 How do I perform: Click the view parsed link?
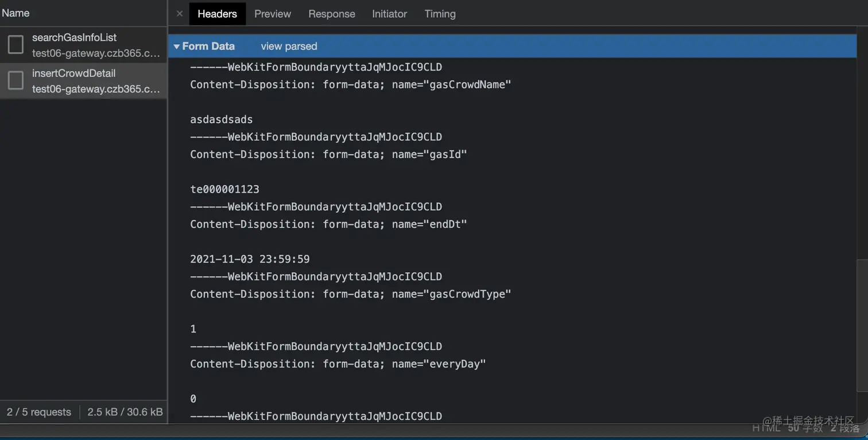pyautogui.click(x=289, y=46)
